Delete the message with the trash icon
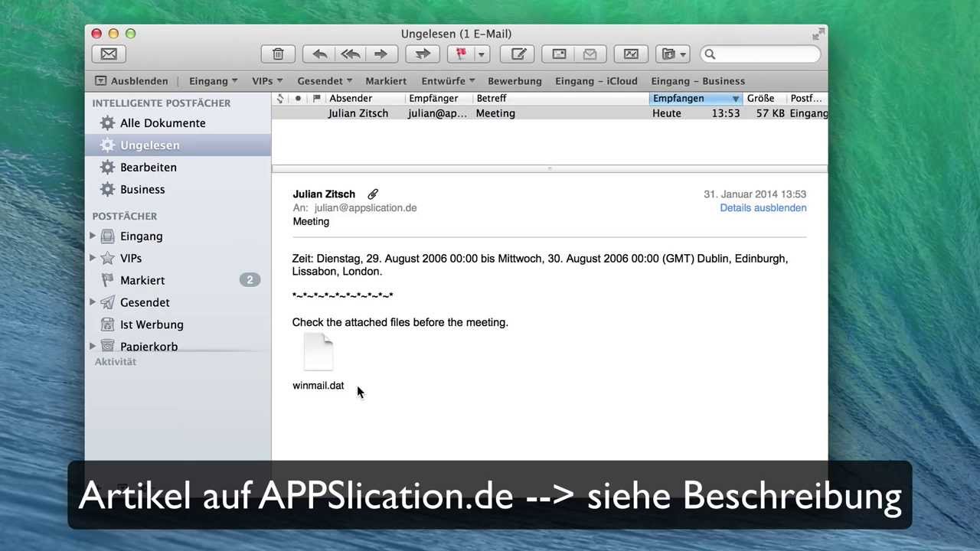 click(278, 54)
